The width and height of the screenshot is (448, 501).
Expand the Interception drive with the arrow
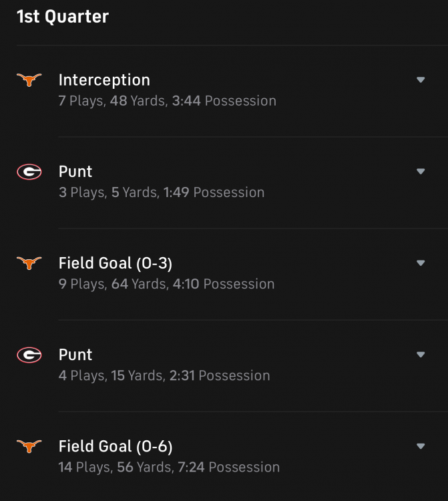pos(421,80)
